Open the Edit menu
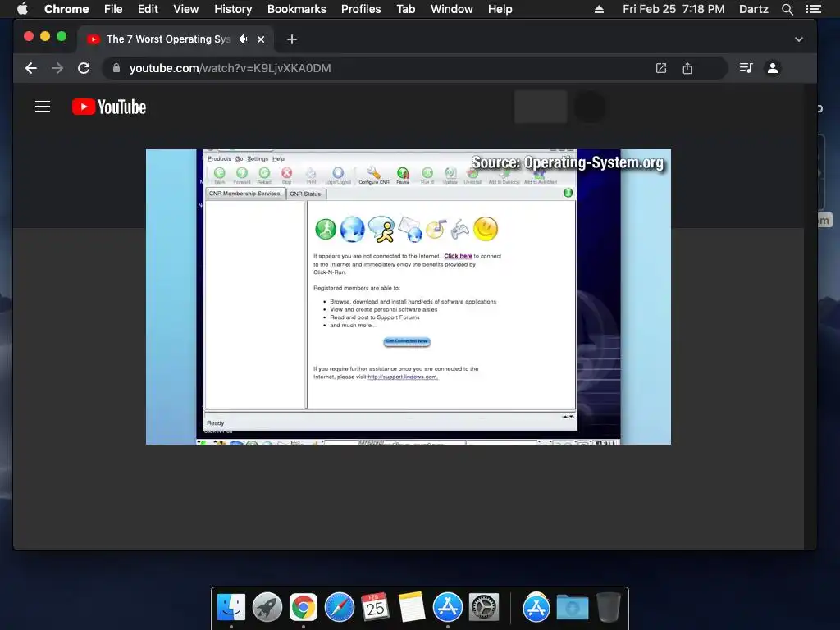Image resolution: width=840 pixels, height=630 pixels. coord(148,9)
